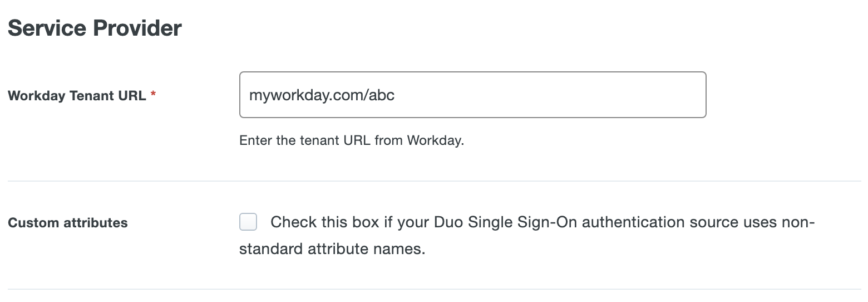The image size is (868, 302).
Task: Click the word 'Workday' in the hint text
Action: point(435,140)
